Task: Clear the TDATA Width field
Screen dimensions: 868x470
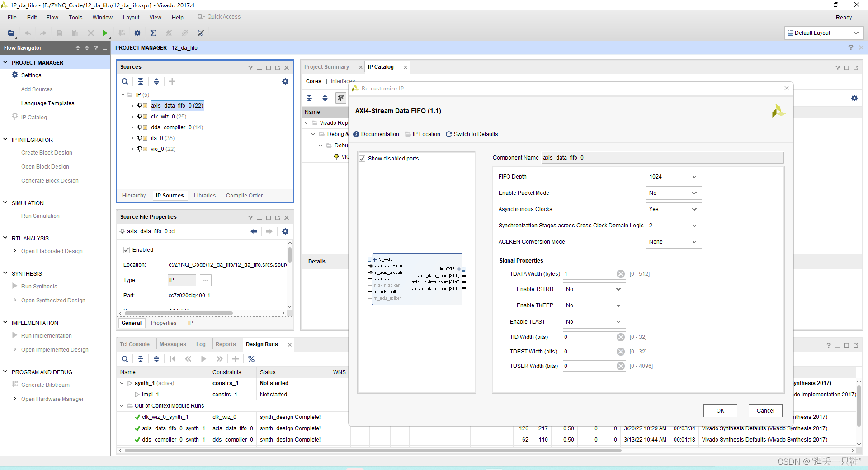Action: pos(621,274)
